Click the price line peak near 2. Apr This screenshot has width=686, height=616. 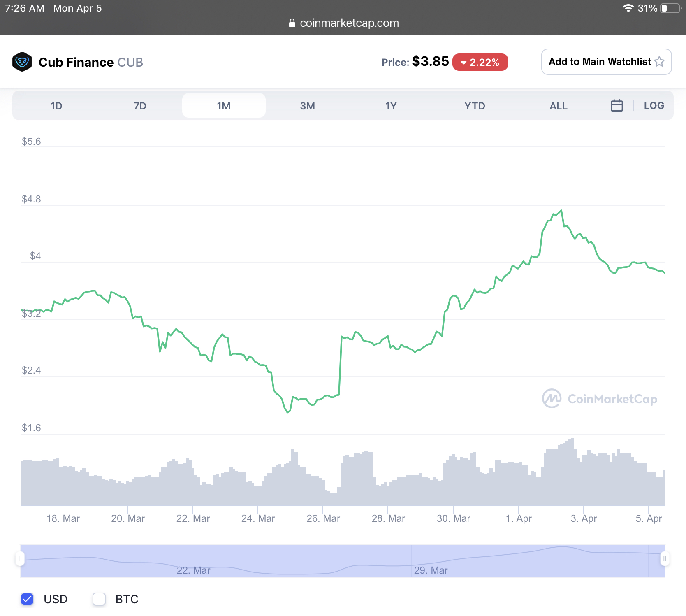(561, 211)
